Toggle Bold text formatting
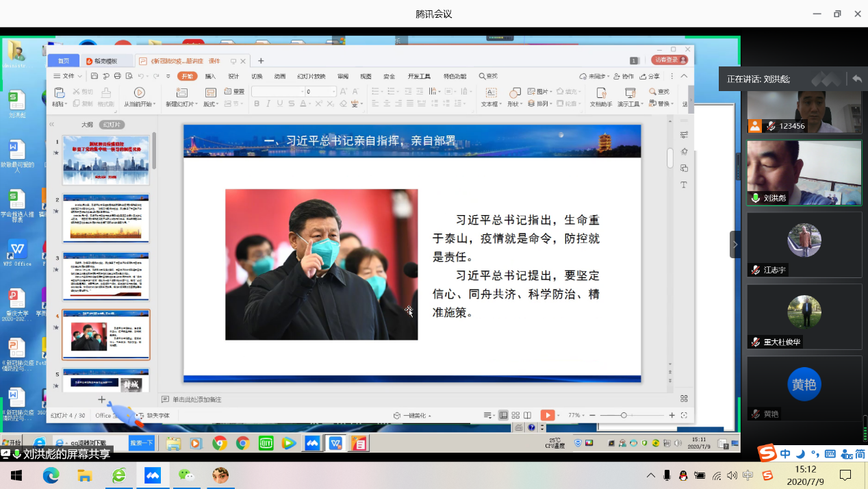This screenshot has width=868, height=489. point(257,104)
